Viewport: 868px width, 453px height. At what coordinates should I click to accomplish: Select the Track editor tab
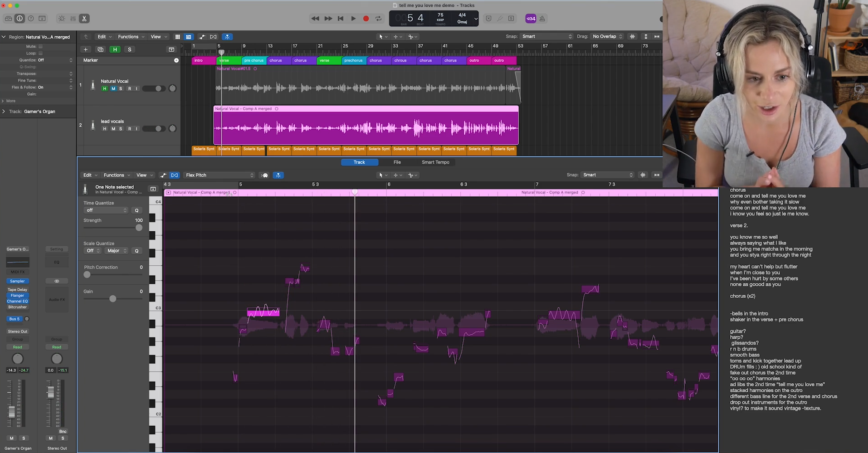[x=359, y=162]
